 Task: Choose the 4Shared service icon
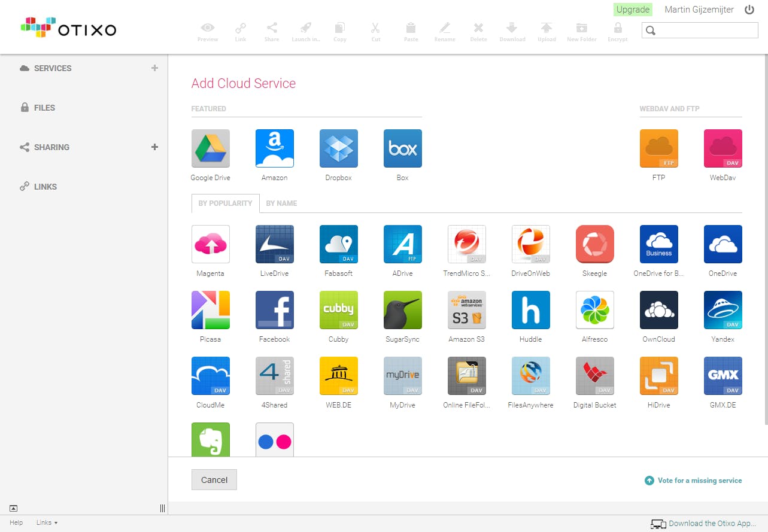pos(274,376)
